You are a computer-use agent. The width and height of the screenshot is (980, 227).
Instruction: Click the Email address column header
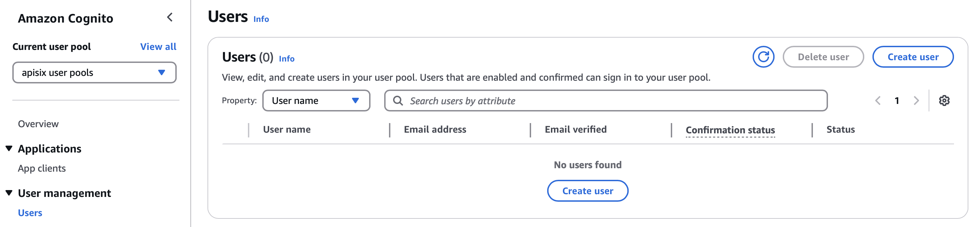tap(435, 130)
